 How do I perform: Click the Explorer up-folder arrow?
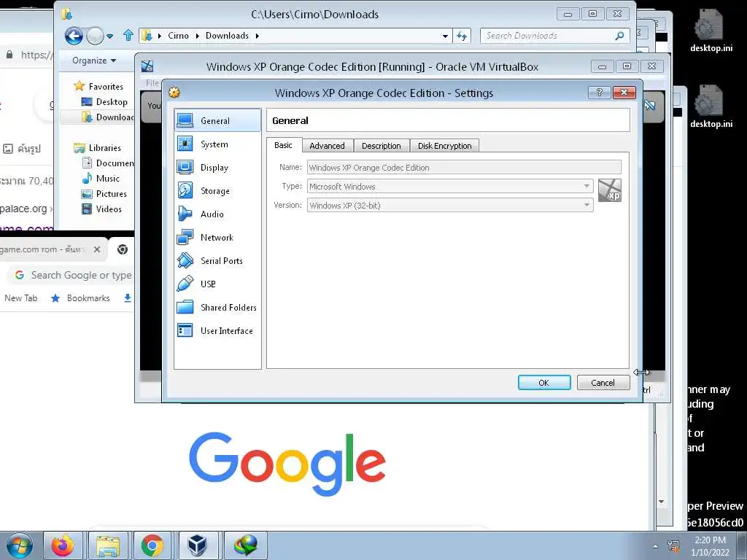tap(128, 35)
